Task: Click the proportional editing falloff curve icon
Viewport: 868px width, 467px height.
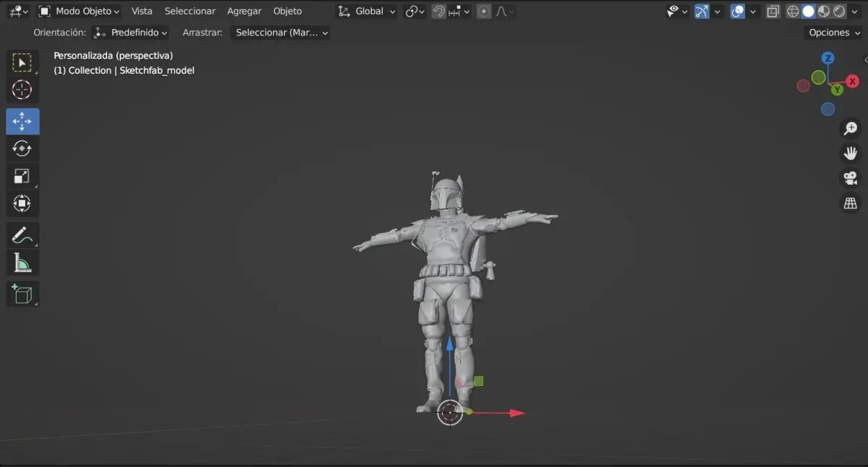Action: pyautogui.click(x=504, y=12)
